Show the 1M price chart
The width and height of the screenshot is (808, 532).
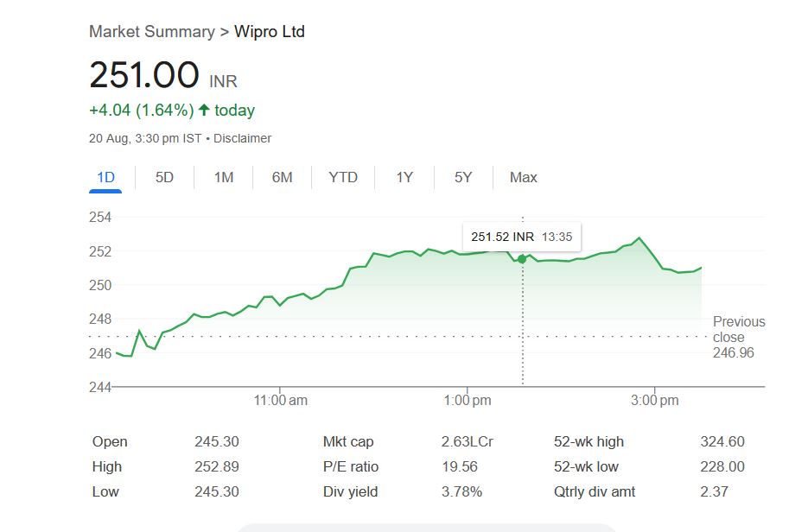224,178
